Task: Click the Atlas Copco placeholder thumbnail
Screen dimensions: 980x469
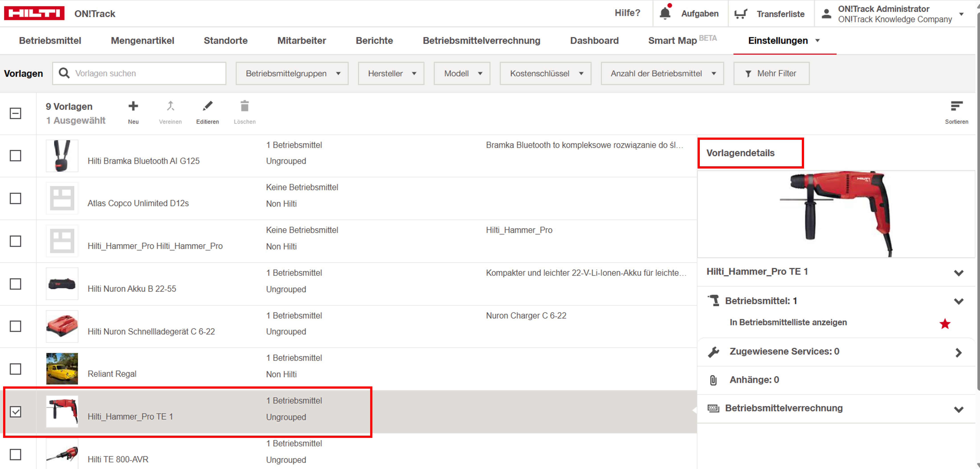Action: pyautogui.click(x=62, y=198)
